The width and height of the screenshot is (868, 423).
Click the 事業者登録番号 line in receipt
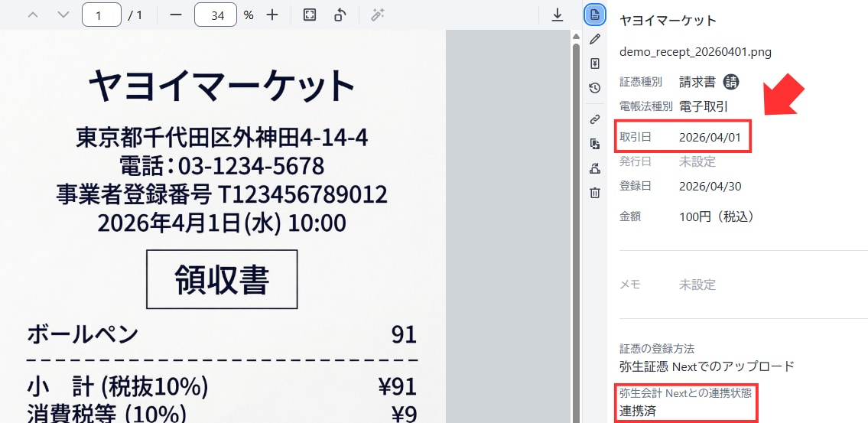222,194
